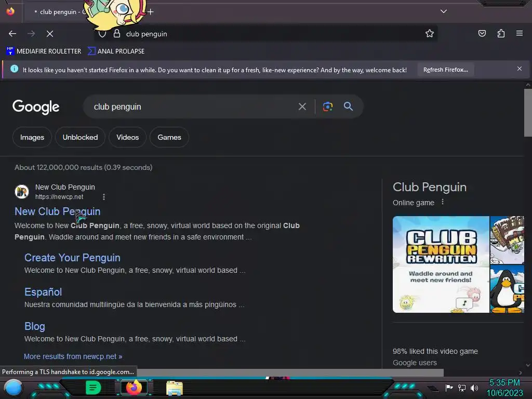Open the Firefox hamburger application menu
The width and height of the screenshot is (532, 399).
coord(520,33)
